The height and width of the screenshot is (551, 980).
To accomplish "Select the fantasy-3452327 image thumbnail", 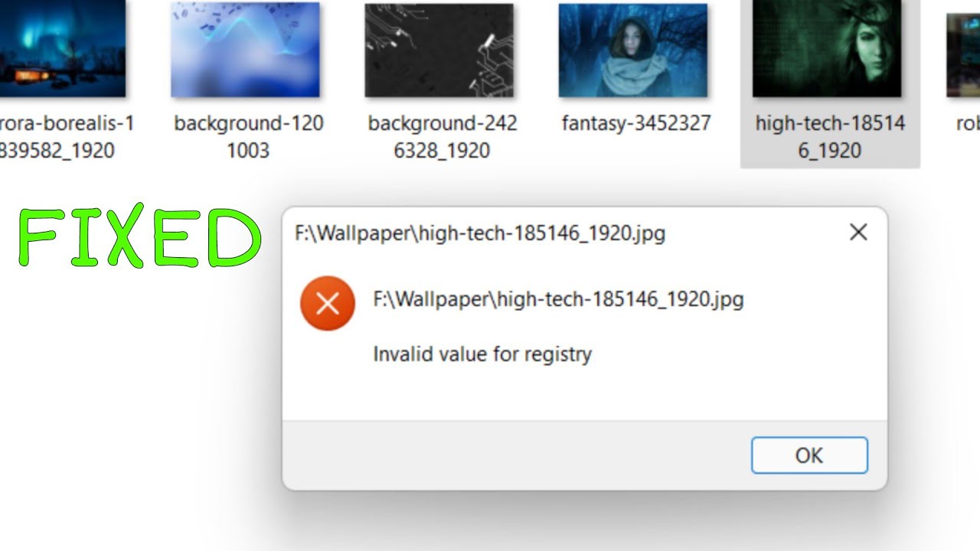I will (x=633, y=50).
